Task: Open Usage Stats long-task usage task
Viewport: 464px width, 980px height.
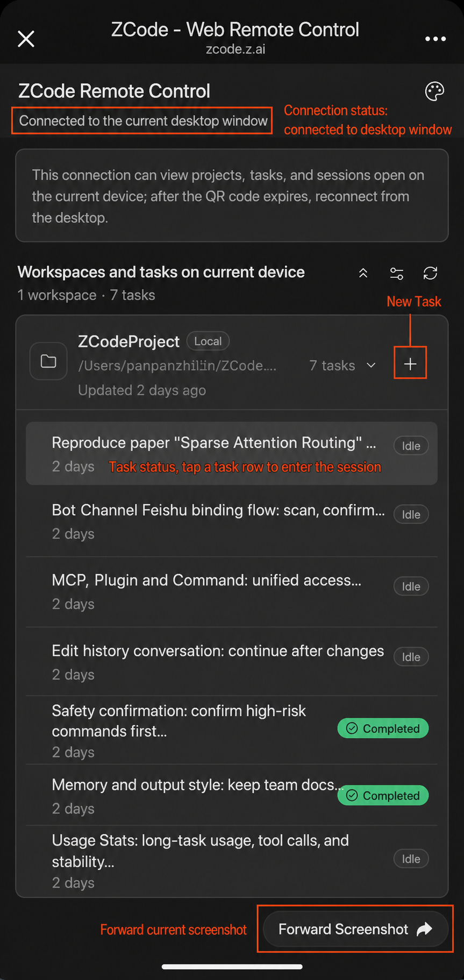Action: (232, 861)
